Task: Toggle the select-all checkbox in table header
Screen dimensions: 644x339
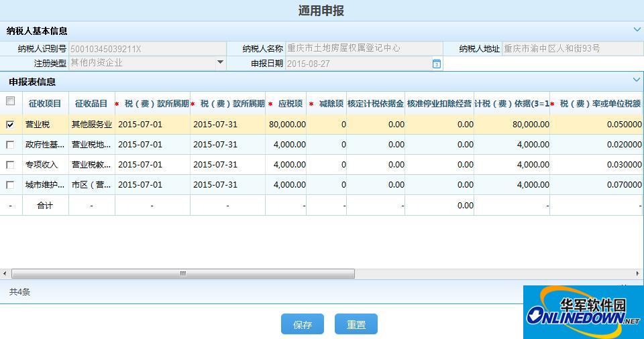Action: [x=10, y=101]
